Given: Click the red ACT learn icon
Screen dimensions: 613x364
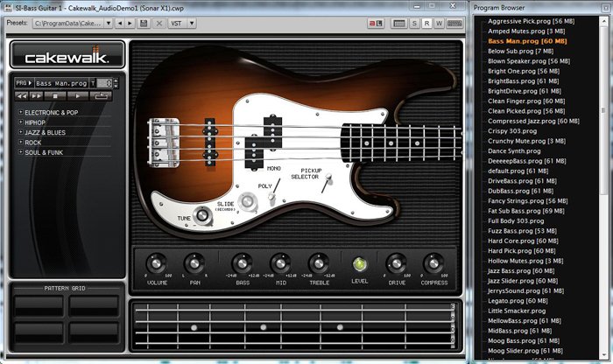Looking at the screenshot, I should coord(376,24).
